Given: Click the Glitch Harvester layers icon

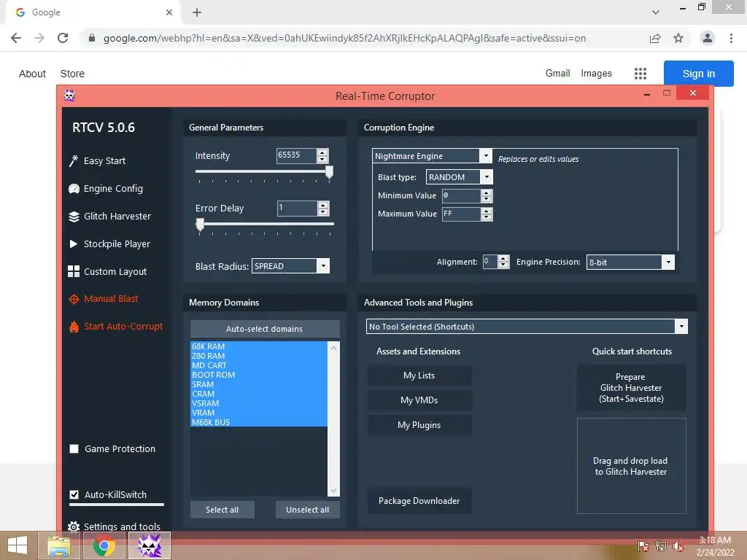Looking at the screenshot, I should (74, 217).
